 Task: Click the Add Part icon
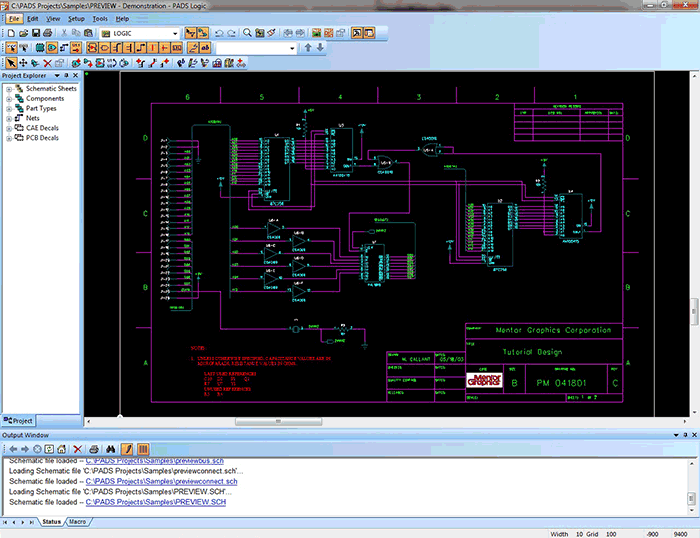(x=76, y=63)
